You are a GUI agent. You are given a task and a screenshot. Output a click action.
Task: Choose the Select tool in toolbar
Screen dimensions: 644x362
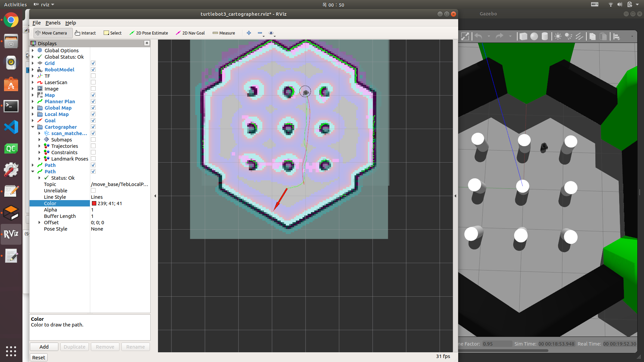pyautogui.click(x=112, y=33)
